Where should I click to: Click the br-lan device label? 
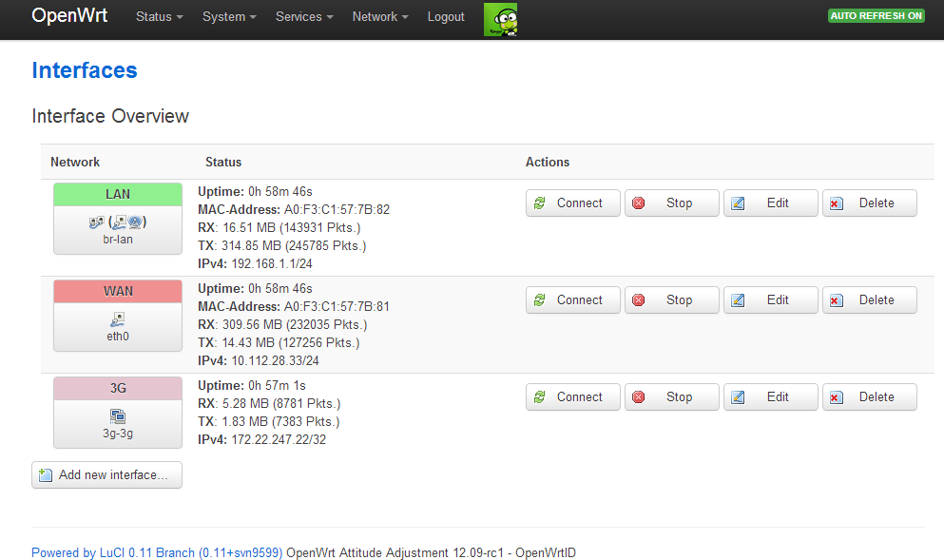pos(117,240)
